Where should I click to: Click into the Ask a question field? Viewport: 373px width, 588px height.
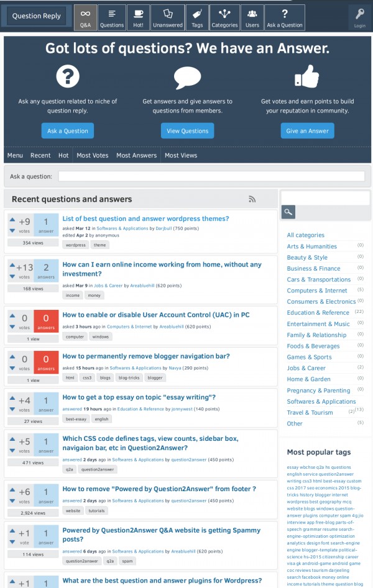(x=211, y=176)
